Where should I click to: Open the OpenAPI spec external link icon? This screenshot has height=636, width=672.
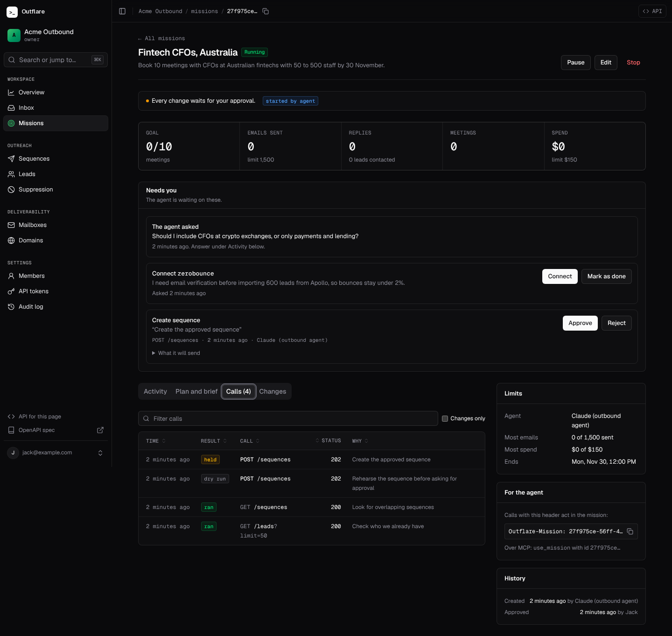coord(100,430)
